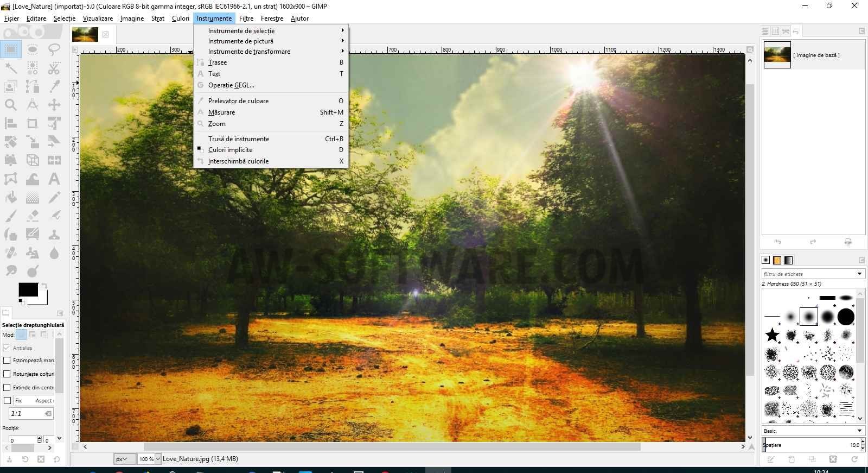868x473 pixels.
Task: Open the zoom percentage dropdown
Action: [158, 459]
